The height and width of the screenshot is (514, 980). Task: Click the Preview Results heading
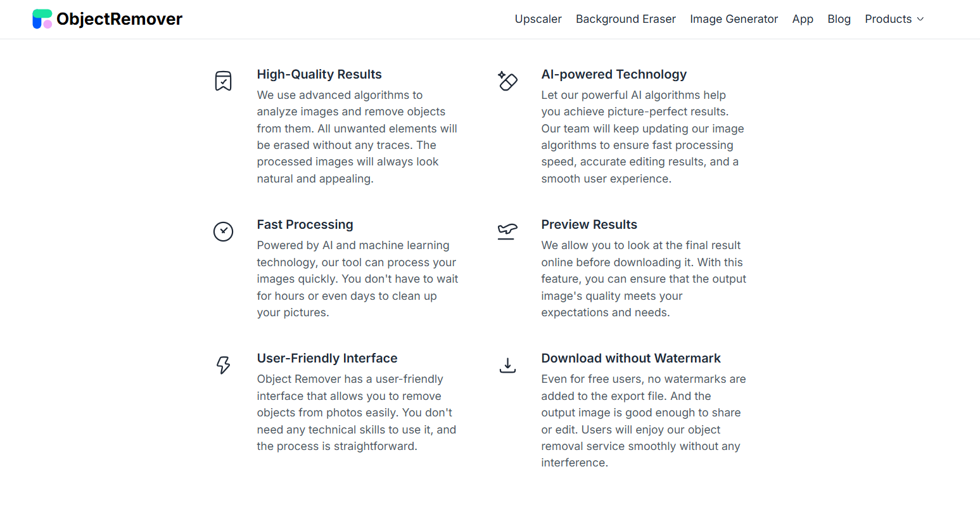[x=589, y=224]
